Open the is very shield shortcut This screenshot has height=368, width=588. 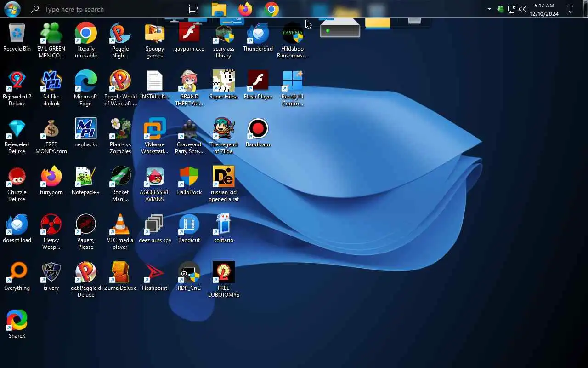coord(51,277)
